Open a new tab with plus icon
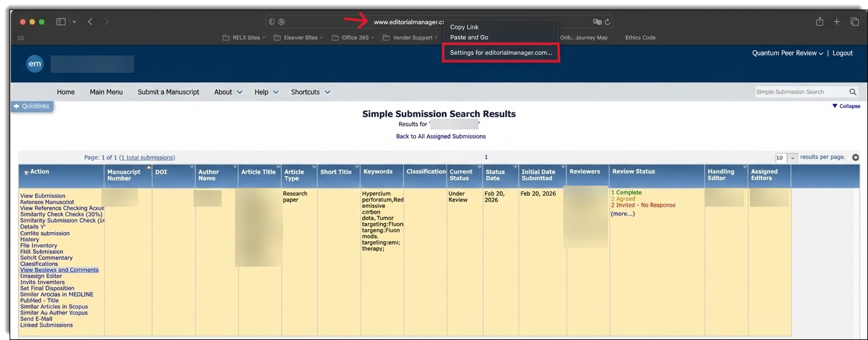This screenshot has width=868, height=340. tap(837, 22)
